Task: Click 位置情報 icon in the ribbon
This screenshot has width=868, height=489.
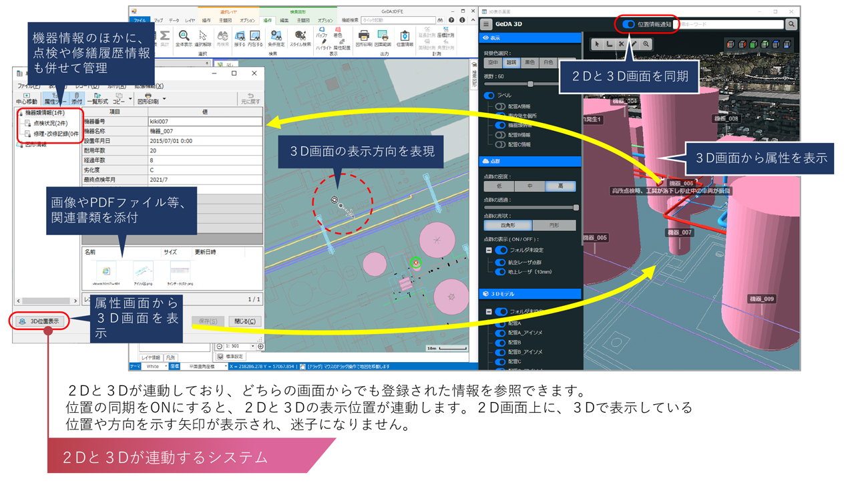Action: click(405, 38)
